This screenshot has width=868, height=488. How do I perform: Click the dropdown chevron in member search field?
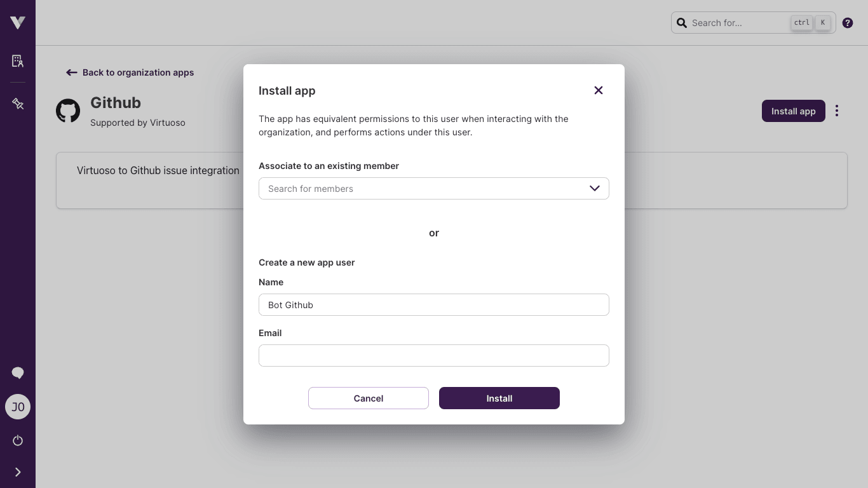pyautogui.click(x=594, y=188)
